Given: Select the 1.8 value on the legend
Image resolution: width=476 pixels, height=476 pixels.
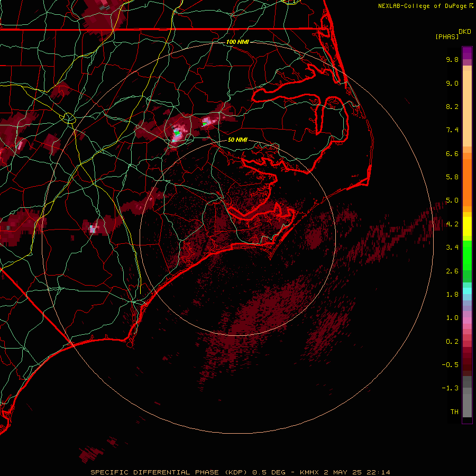Looking at the screenshot, I should click(x=452, y=295).
